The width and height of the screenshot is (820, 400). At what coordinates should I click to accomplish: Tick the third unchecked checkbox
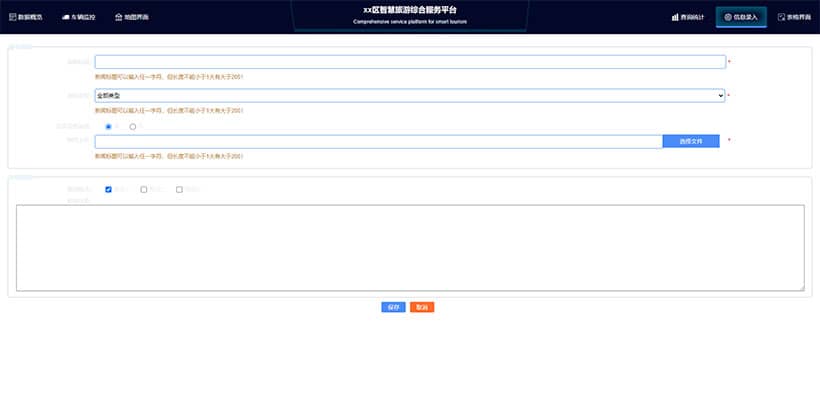click(x=179, y=189)
